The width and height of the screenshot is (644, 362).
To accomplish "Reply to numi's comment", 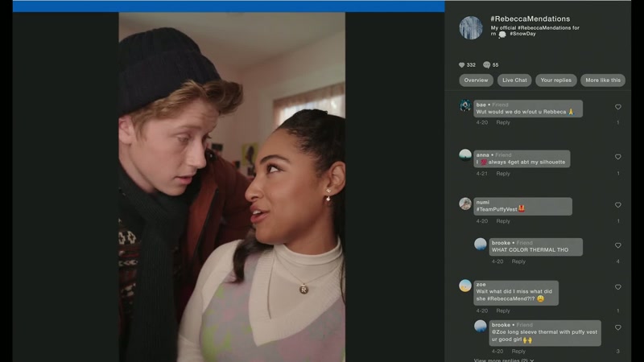I will (503, 221).
